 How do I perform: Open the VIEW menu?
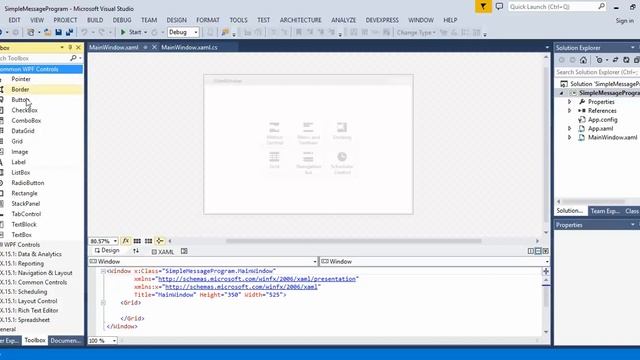pyautogui.click(x=37, y=20)
